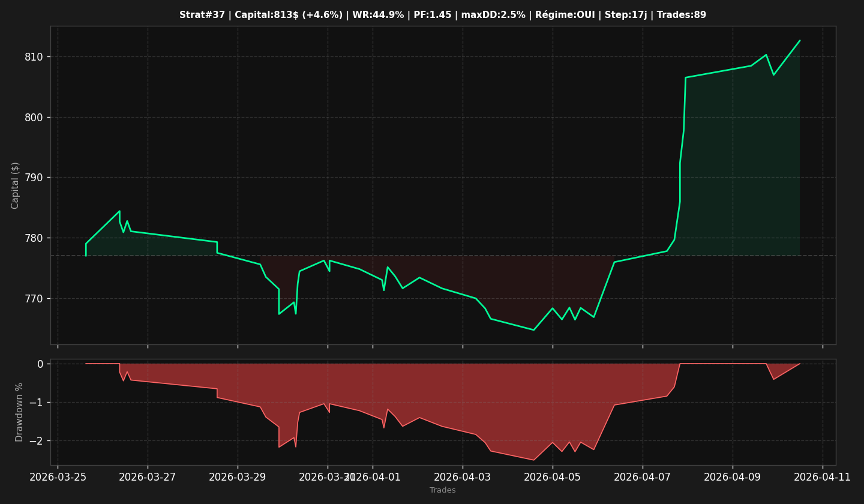Click the 770 tick on the capital axis

coord(34,299)
